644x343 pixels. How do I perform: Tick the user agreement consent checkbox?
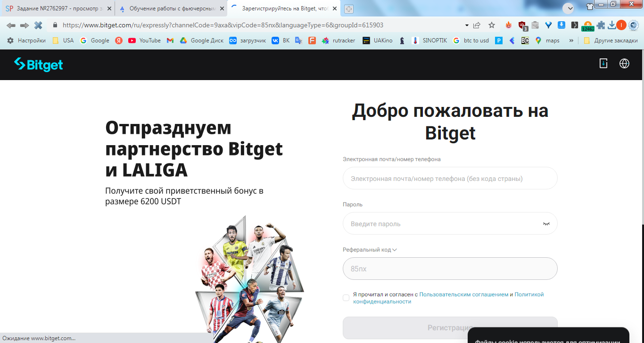[x=346, y=298]
